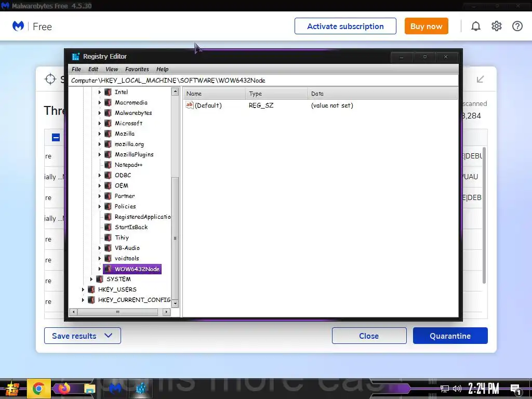The height and width of the screenshot is (399, 532).
Task: Switch to Registry Editor taskbar icon
Action: click(x=140, y=389)
